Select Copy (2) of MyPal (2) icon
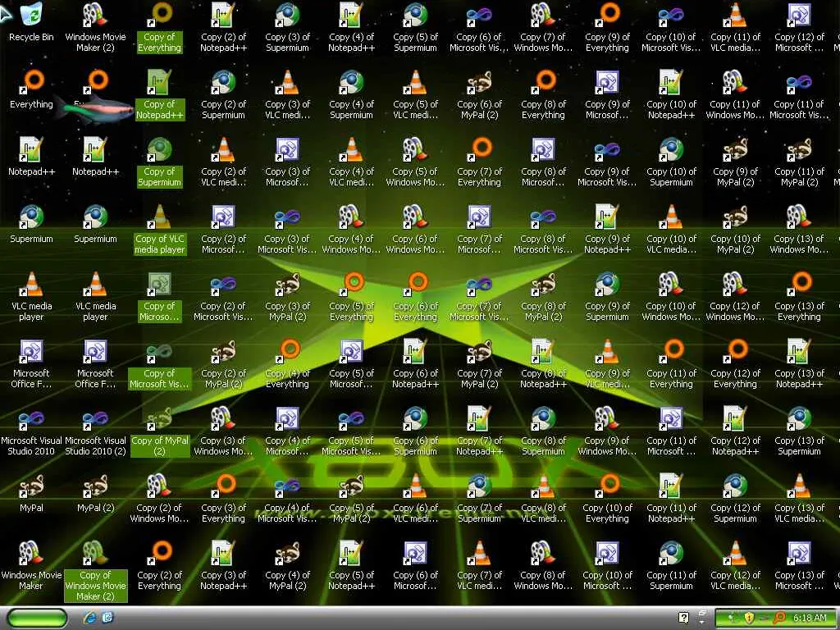Viewport: 840px width, 630px height. [x=223, y=363]
